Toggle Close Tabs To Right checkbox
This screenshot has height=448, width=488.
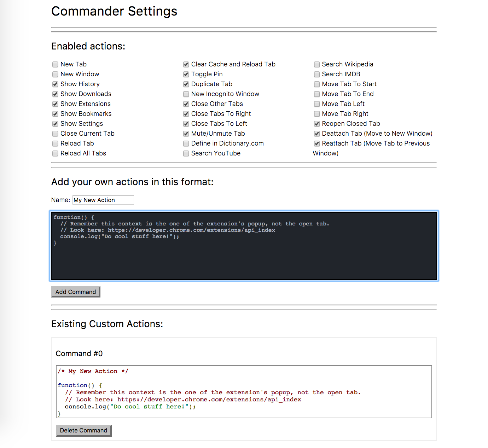[186, 114]
